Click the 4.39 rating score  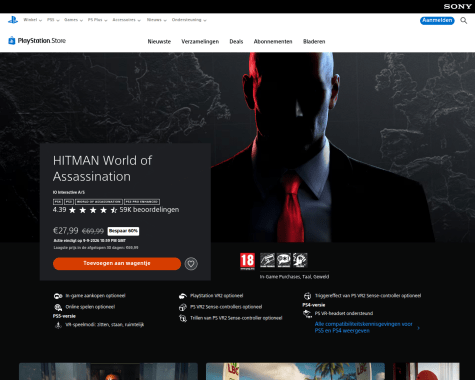click(x=59, y=210)
